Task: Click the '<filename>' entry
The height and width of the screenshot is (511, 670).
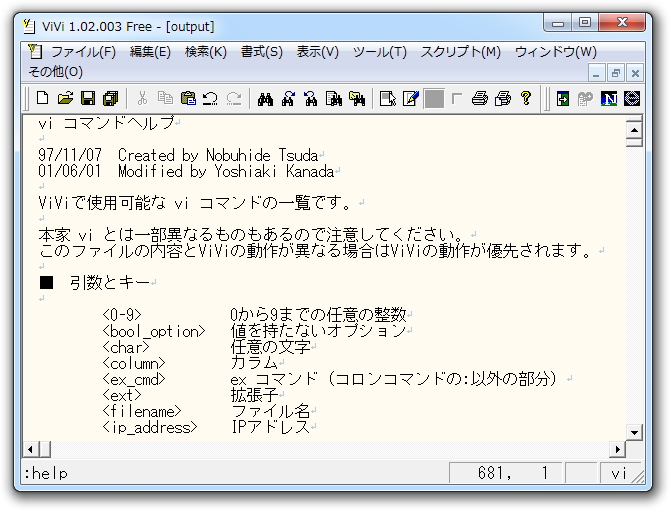Action: (142, 411)
